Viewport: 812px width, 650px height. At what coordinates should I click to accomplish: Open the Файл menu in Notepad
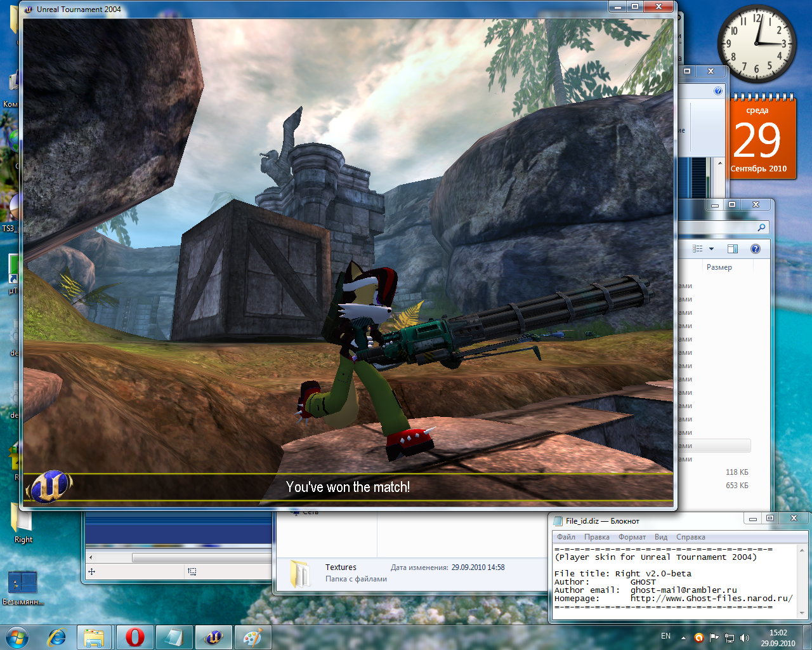[x=566, y=537]
